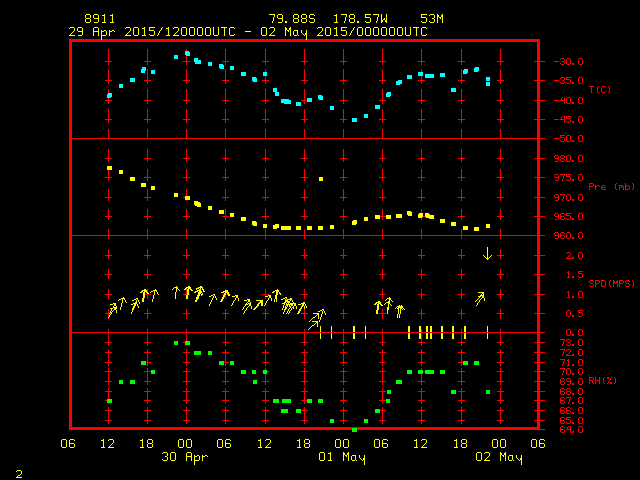
Task: Click the station ID 8911
Action: 100,19
